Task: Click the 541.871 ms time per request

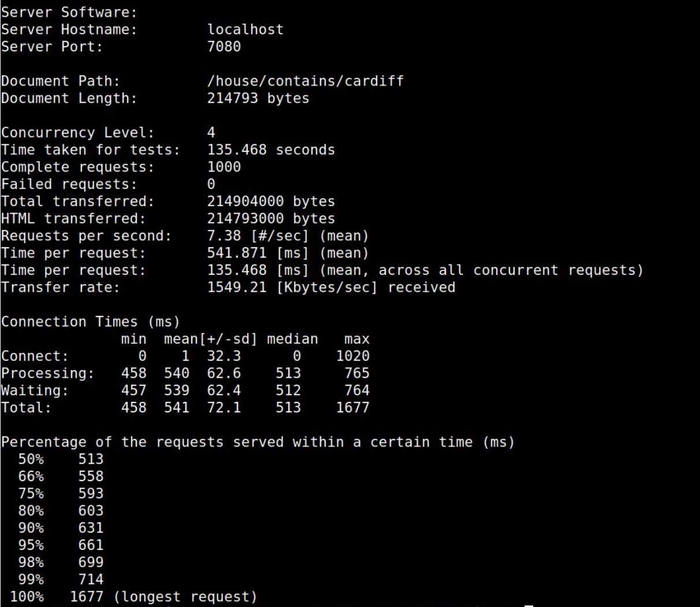Action: click(x=288, y=253)
